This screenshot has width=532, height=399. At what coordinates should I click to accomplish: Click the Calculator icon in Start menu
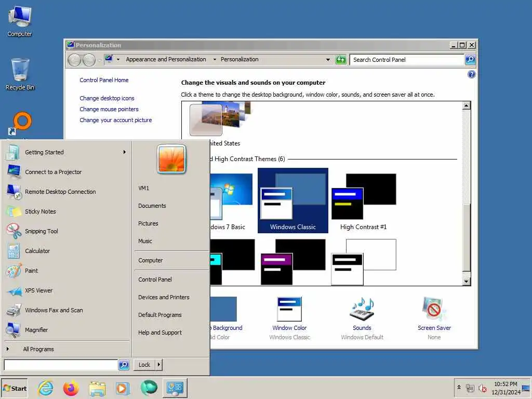point(14,251)
